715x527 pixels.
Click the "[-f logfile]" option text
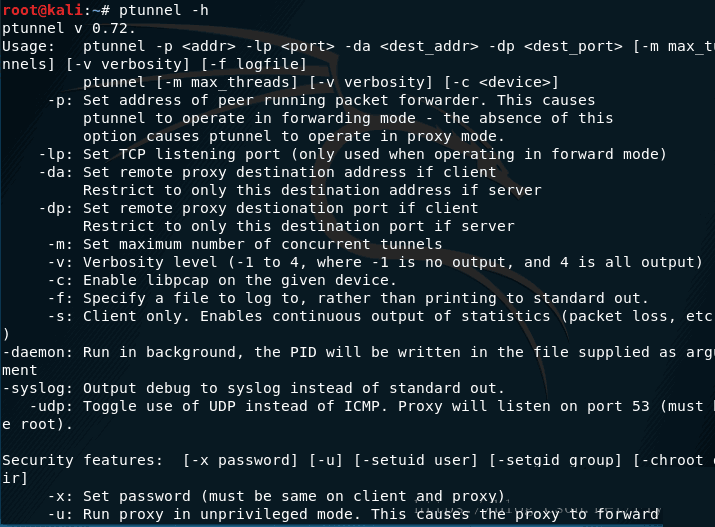pos(254,64)
